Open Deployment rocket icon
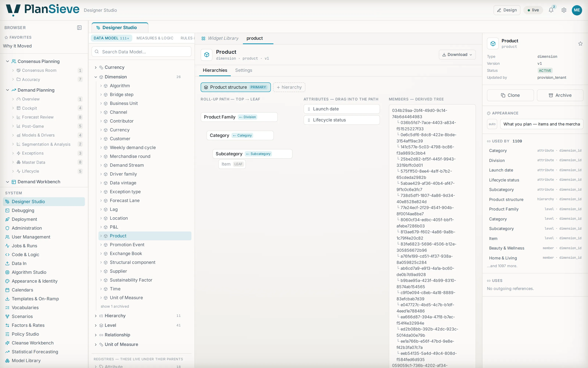This screenshot has width=588, height=368. click(x=7, y=219)
